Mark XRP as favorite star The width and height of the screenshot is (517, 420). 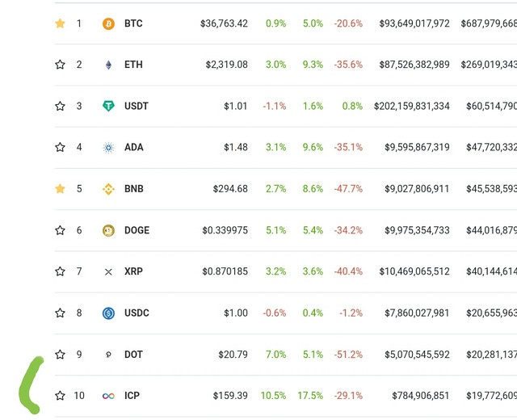coord(60,271)
